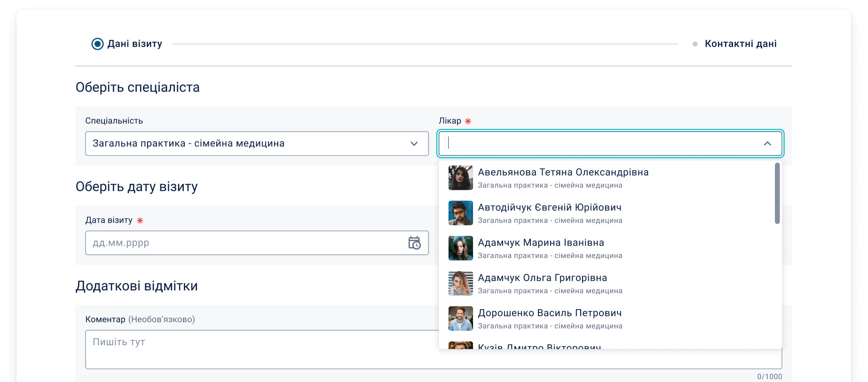Image resolution: width=868 pixels, height=382 pixels.
Task: Click Адамчук Ольга's avatar photo
Action: pos(460,283)
